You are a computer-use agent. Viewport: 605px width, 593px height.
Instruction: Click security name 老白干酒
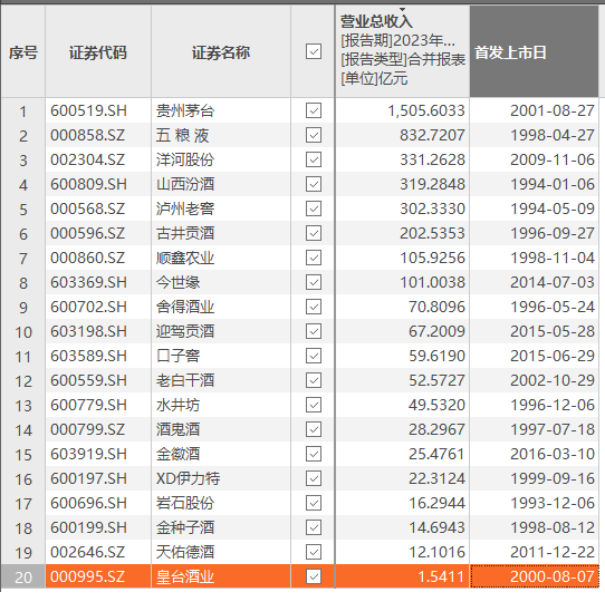click(185, 380)
